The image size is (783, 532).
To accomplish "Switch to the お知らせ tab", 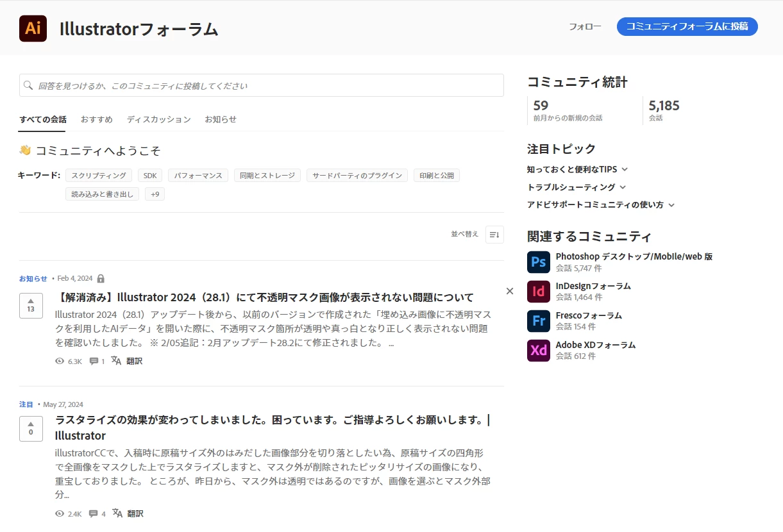I will (x=221, y=119).
